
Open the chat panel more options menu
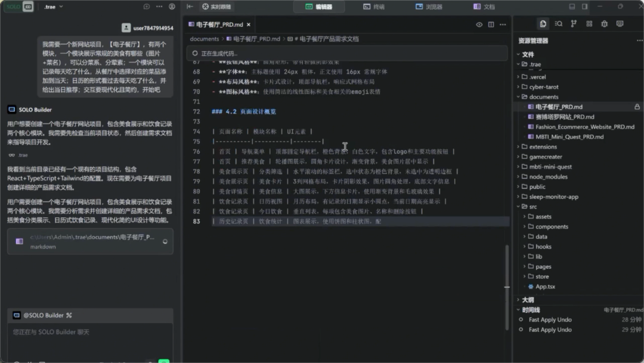click(159, 7)
